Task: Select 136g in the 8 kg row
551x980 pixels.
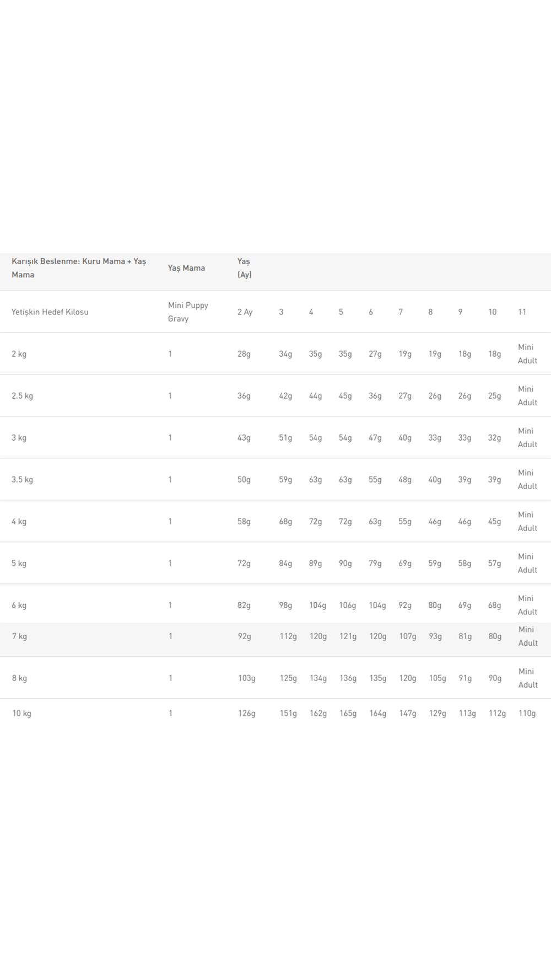Action: point(348,678)
